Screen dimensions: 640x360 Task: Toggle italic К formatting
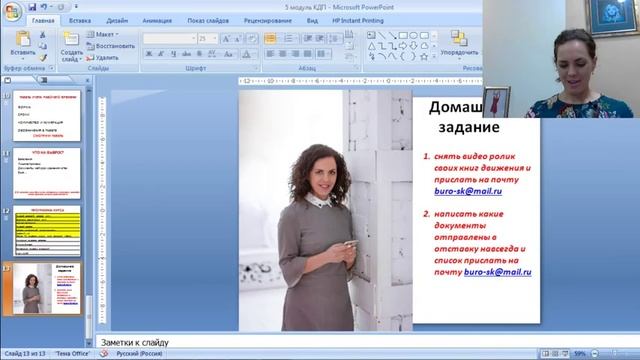pyautogui.click(x=161, y=54)
